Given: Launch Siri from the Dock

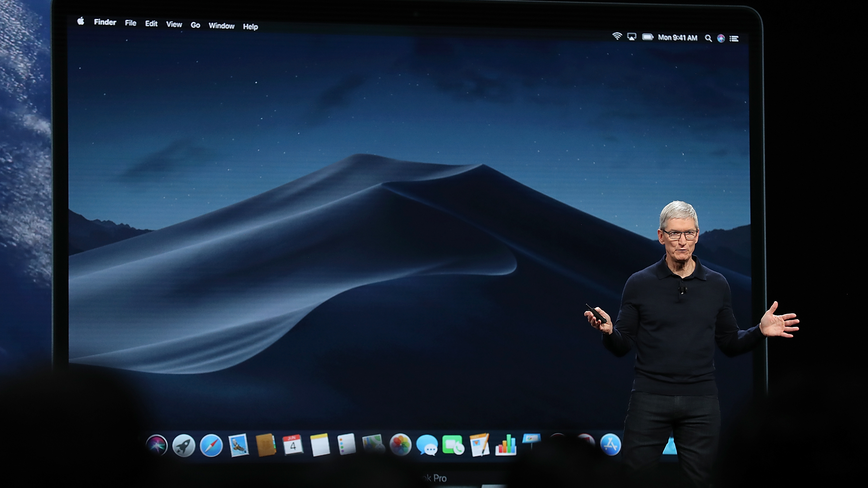Looking at the screenshot, I should (157, 445).
